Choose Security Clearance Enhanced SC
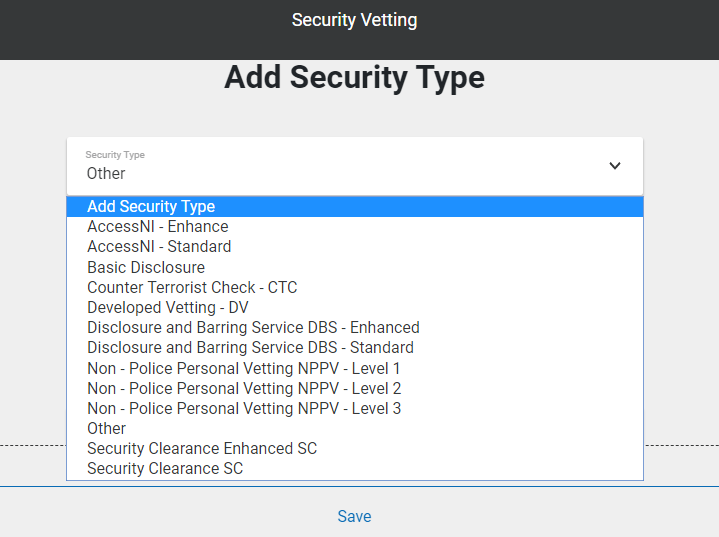The image size is (719, 537). tap(202, 449)
